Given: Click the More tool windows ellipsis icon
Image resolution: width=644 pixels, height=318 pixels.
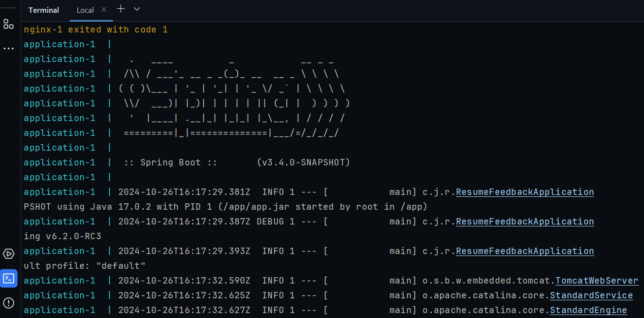Looking at the screenshot, I should click(x=8, y=49).
